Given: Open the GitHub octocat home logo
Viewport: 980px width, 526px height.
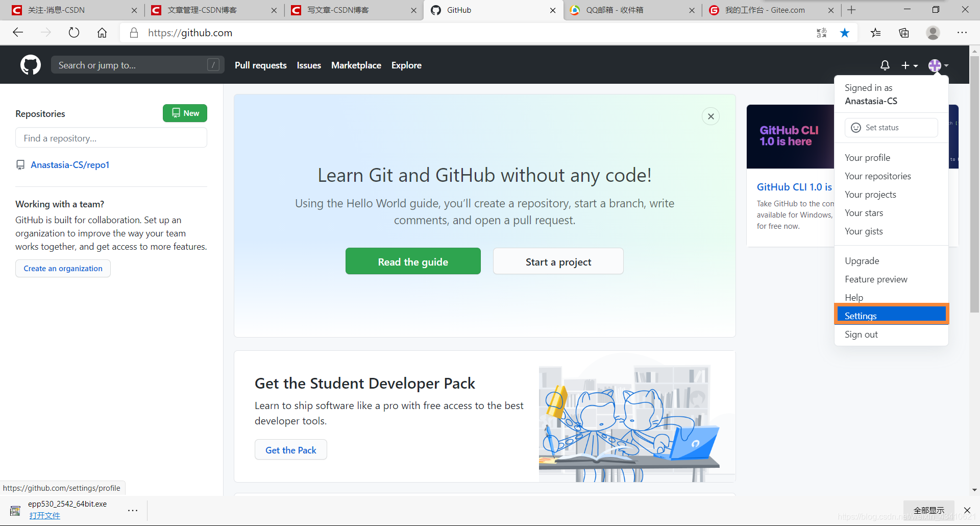Looking at the screenshot, I should point(31,65).
